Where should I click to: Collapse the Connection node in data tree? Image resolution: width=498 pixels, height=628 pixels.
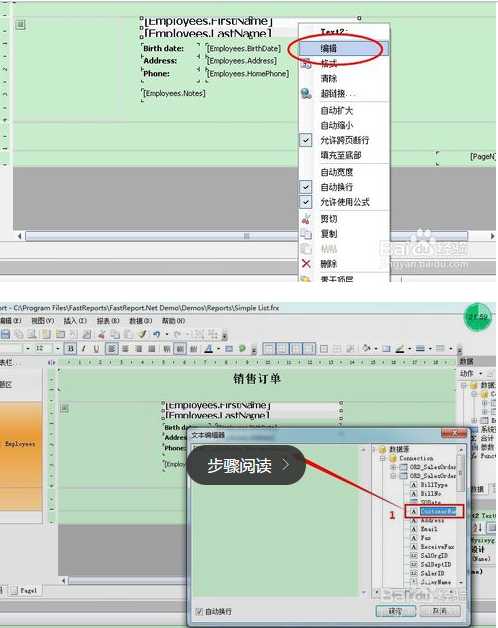(x=383, y=458)
